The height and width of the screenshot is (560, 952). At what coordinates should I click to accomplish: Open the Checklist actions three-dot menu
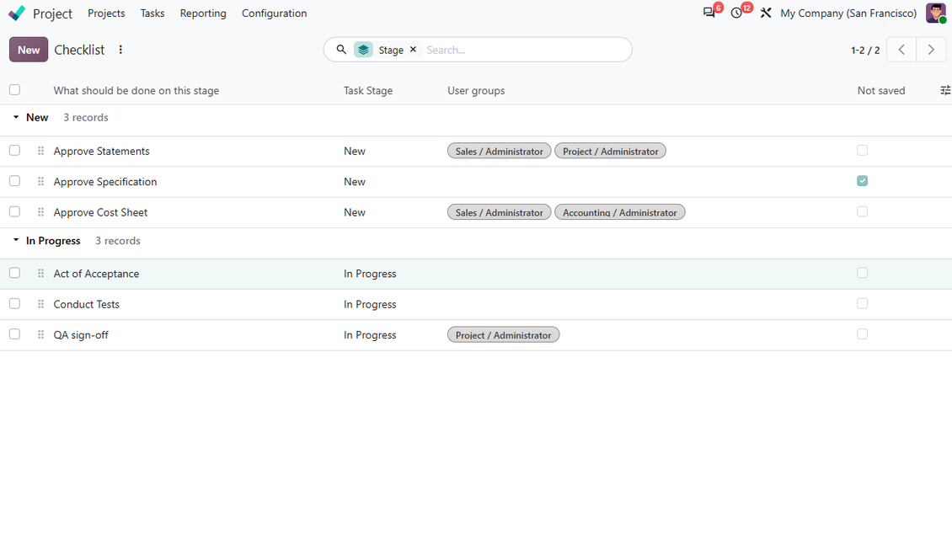click(120, 50)
